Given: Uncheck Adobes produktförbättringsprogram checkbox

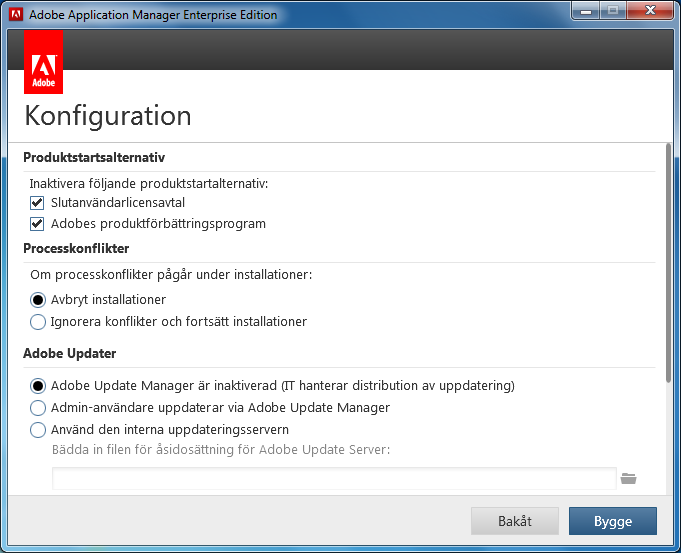Looking at the screenshot, I should (x=37, y=224).
